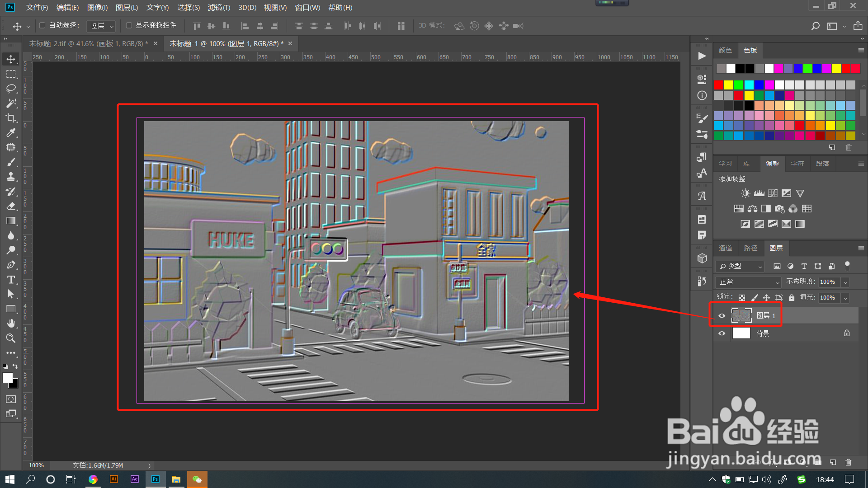Select the Magic Wand tool

click(11, 103)
